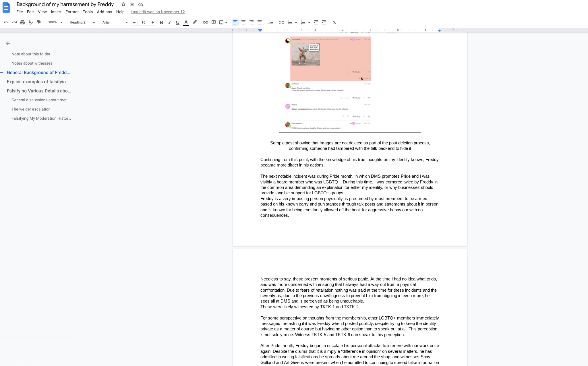Click the undo arrow icon
588x366 pixels.
6,22
